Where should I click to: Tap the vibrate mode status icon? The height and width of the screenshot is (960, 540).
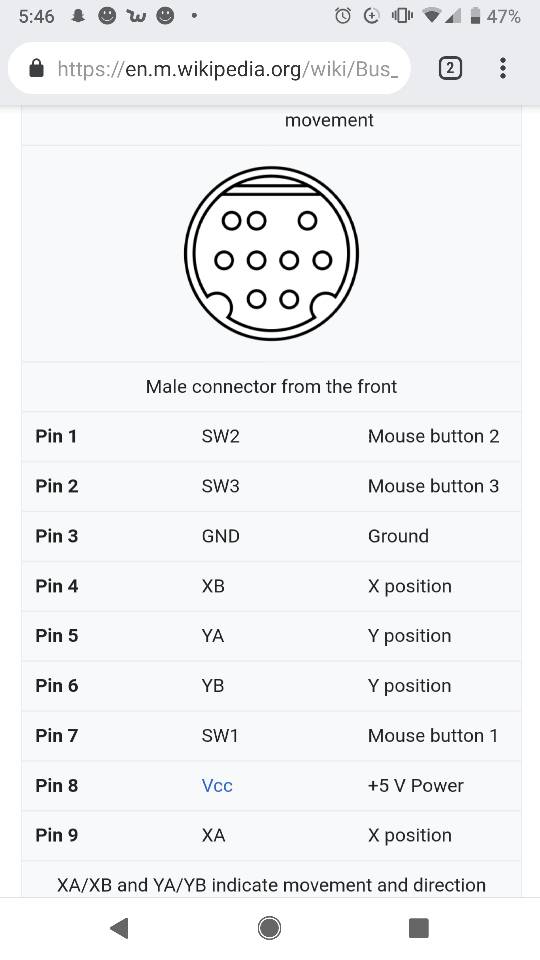[x=402, y=16]
